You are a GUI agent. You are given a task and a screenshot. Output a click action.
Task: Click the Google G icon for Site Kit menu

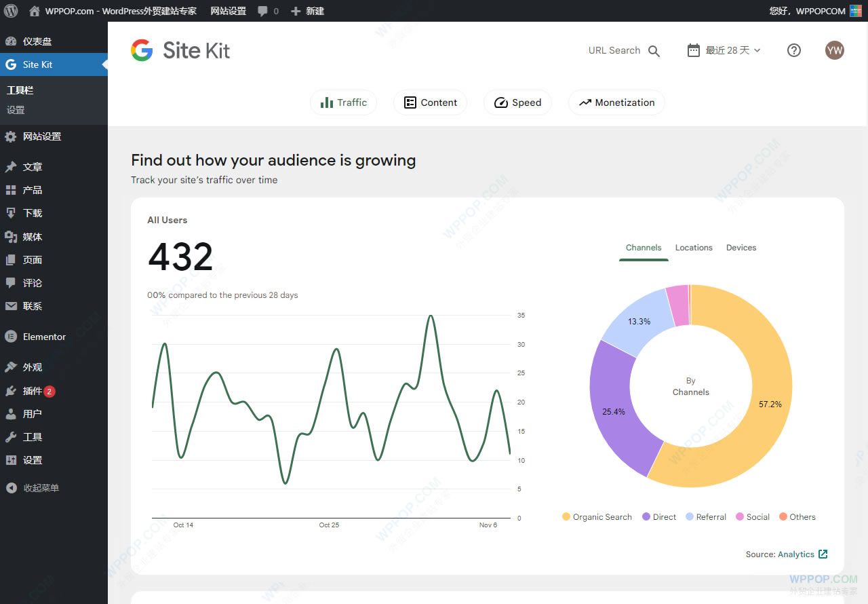pyautogui.click(x=11, y=64)
